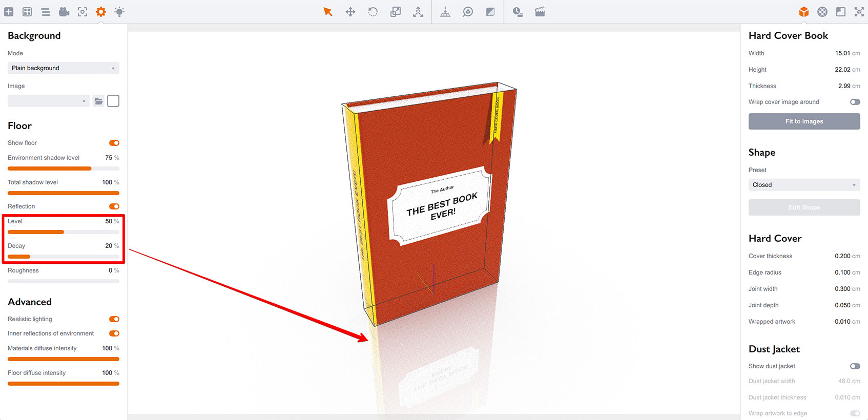Click the add plus icon top-left

tap(9, 12)
